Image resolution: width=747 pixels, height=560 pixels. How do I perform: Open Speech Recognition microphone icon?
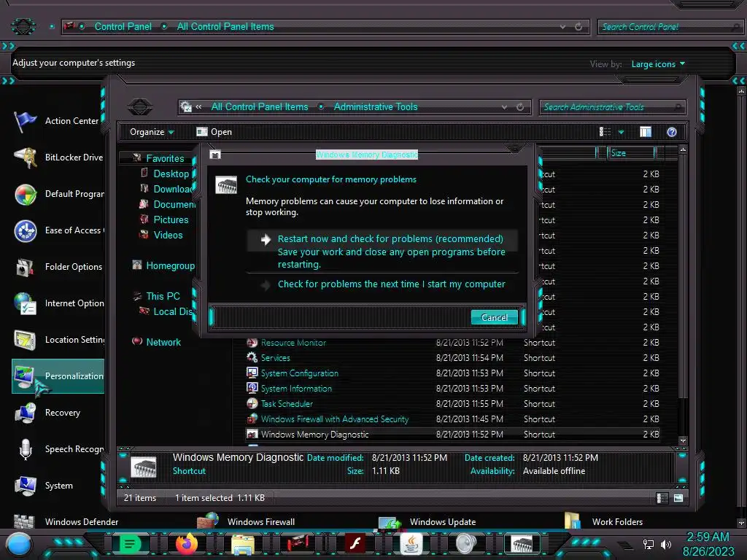click(x=25, y=449)
